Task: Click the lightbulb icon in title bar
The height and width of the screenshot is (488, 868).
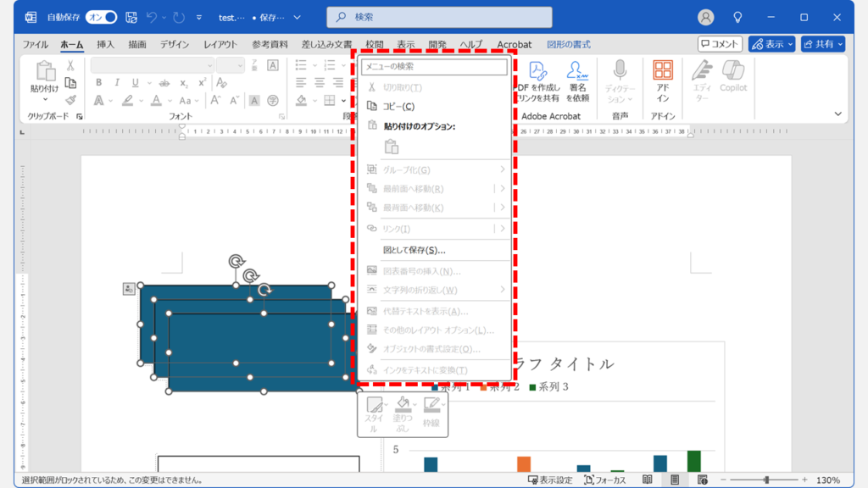Action: [x=737, y=17]
